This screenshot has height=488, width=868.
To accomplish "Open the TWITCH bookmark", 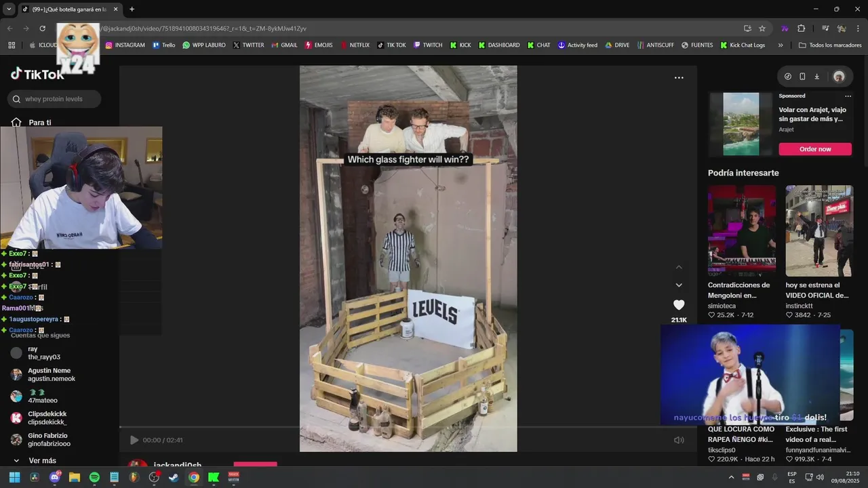I will click(x=427, y=45).
